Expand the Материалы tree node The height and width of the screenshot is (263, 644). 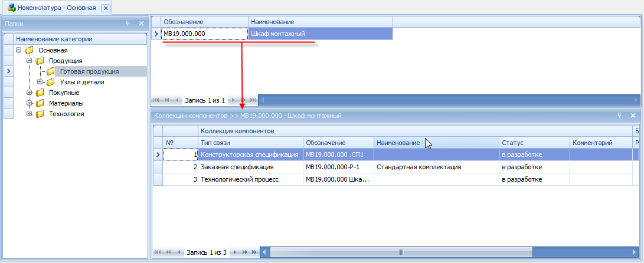point(29,103)
